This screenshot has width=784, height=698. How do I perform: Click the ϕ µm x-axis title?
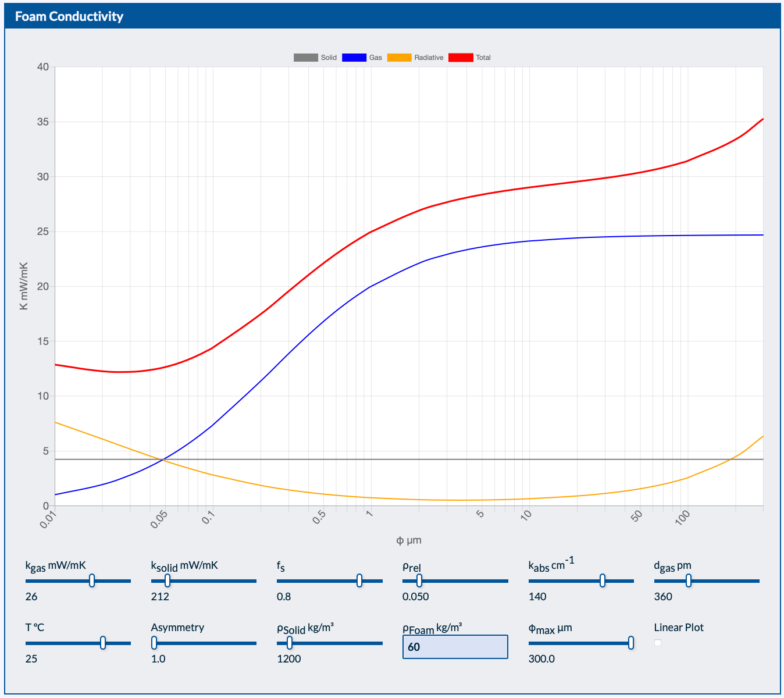409,540
